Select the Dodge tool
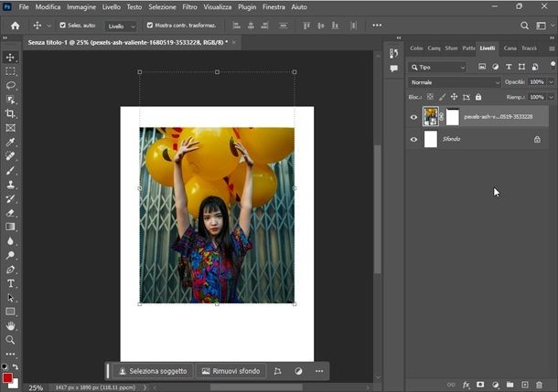This screenshot has width=558, height=392. pyautogui.click(x=10, y=255)
